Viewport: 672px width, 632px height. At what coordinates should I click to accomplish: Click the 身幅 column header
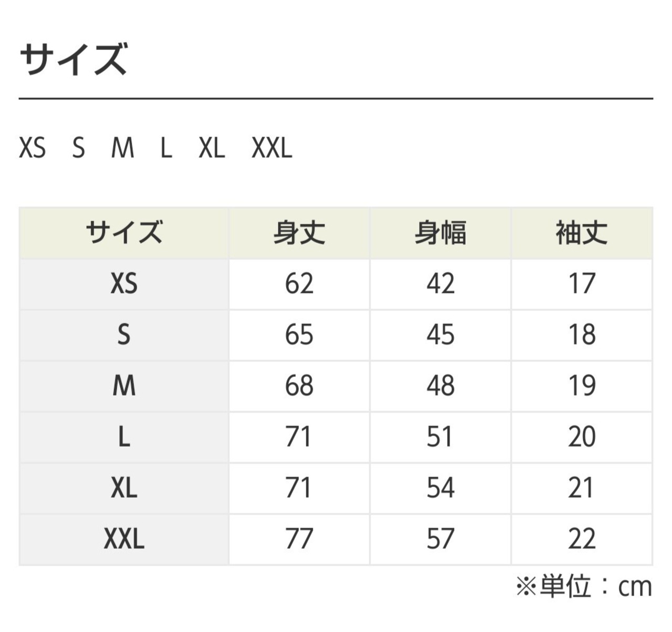[440, 233]
